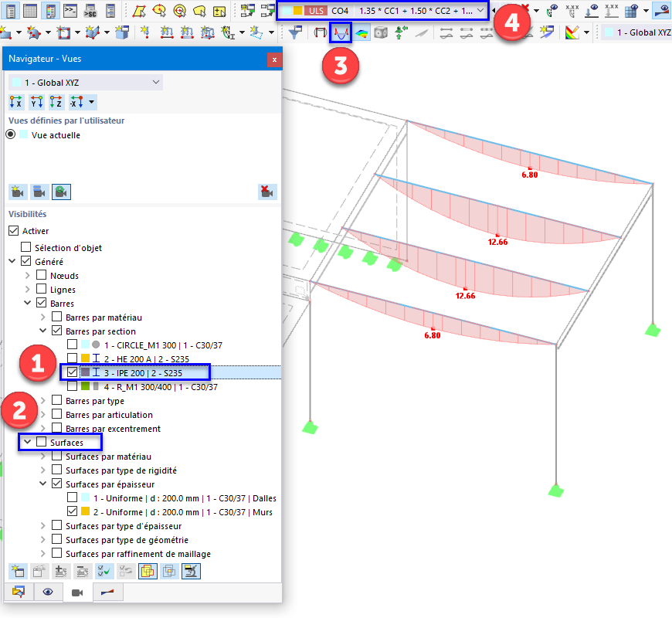
Task: Toggle result values x.xx display icon
Action: (572, 10)
